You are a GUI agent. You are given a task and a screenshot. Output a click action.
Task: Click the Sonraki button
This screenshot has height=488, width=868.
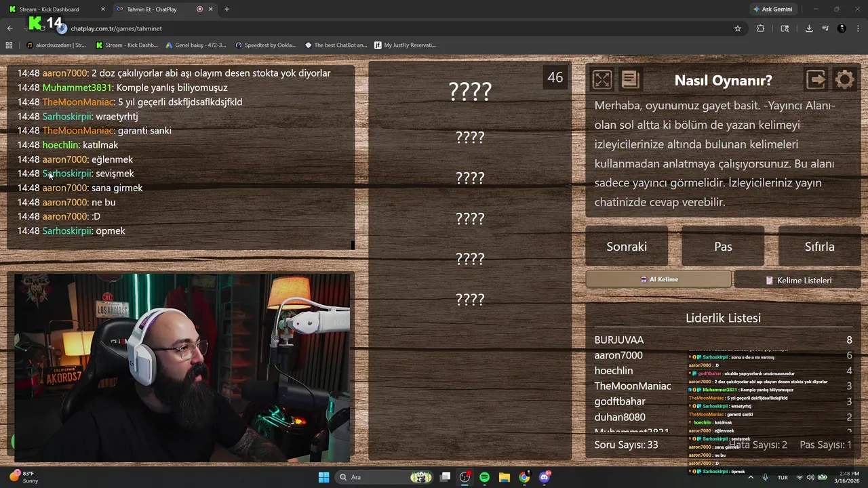tap(627, 247)
